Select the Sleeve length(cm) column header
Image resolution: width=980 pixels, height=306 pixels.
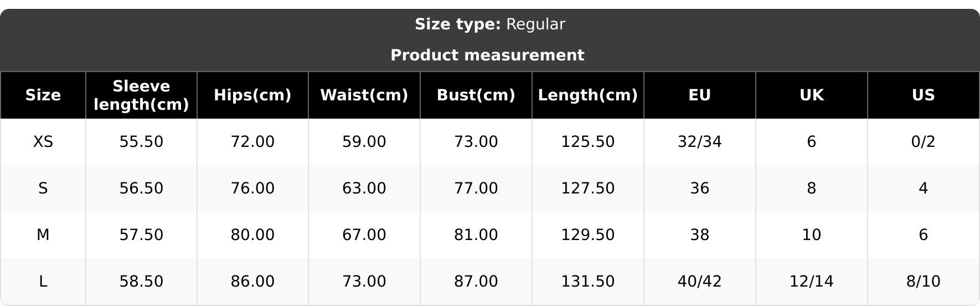point(141,95)
